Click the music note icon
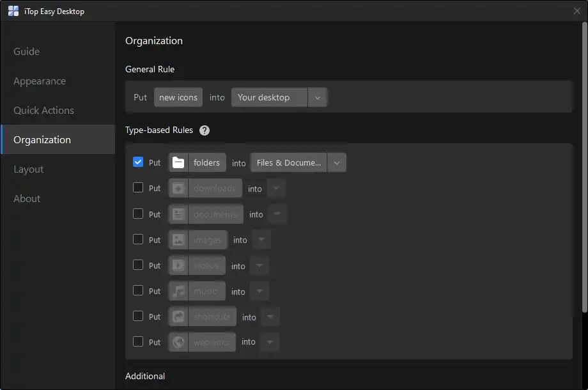This screenshot has width=588, height=390. 178,291
